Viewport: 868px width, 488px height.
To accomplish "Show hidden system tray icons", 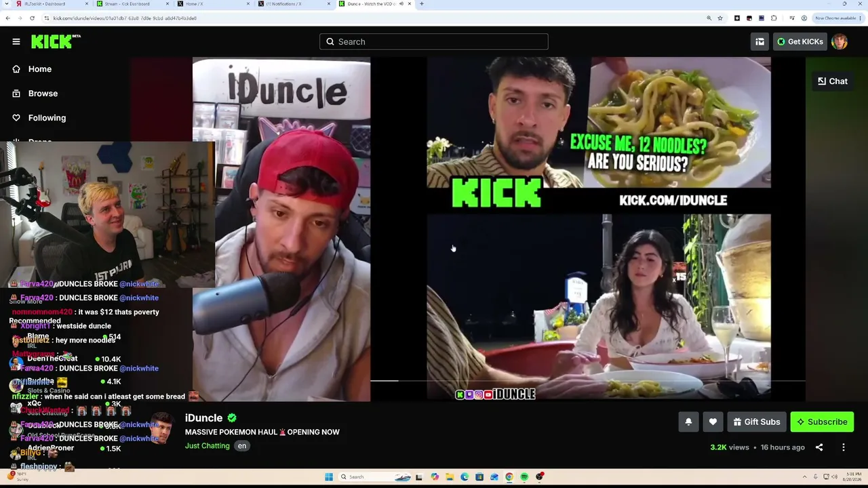I will point(805,477).
